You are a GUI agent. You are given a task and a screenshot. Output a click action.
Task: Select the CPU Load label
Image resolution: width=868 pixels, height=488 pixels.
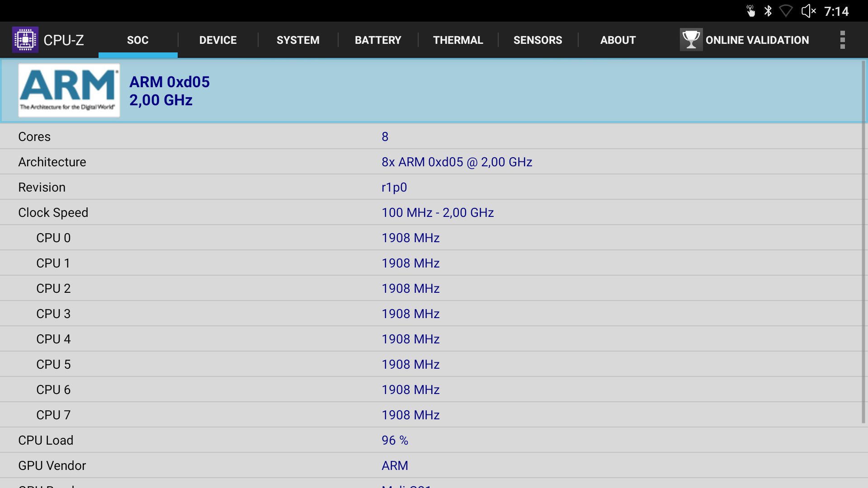click(x=46, y=440)
